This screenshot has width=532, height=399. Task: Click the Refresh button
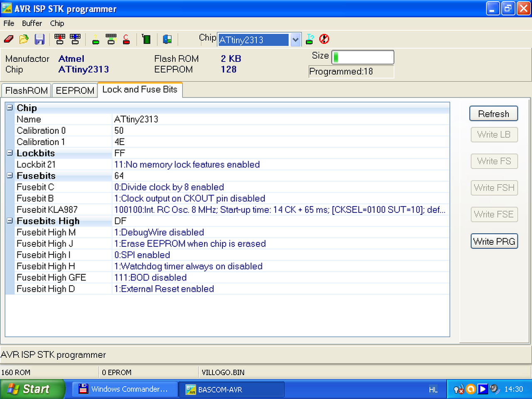[x=494, y=114]
